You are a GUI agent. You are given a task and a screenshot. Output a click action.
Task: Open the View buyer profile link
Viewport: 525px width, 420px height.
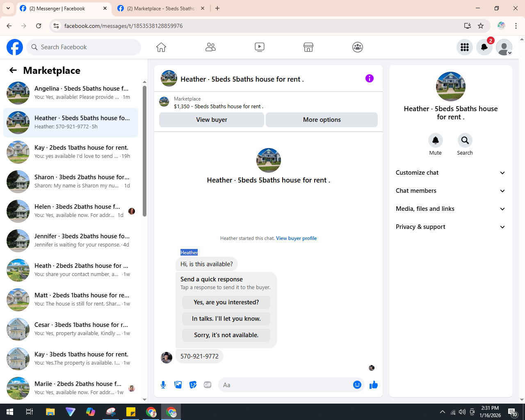pyautogui.click(x=297, y=238)
